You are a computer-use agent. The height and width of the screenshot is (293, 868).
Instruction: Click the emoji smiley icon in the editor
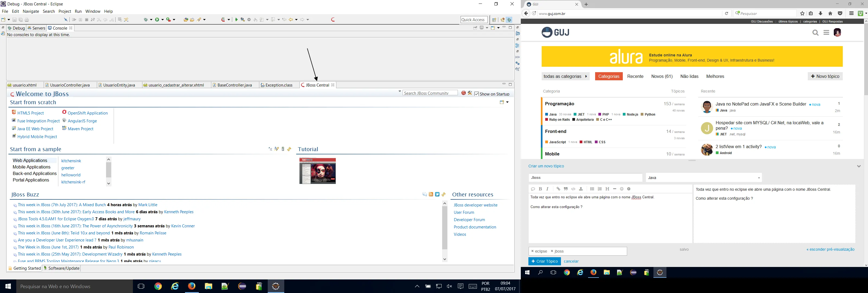tap(622, 189)
